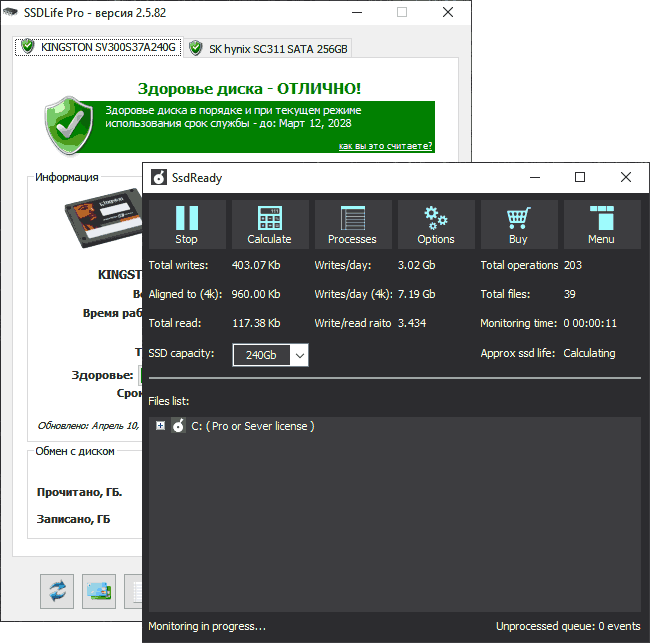Viewport: 650px width, 643px height.
Task: Click the 'Aligned to (4k):' value 960.00 Kb
Action: [256, 294]
